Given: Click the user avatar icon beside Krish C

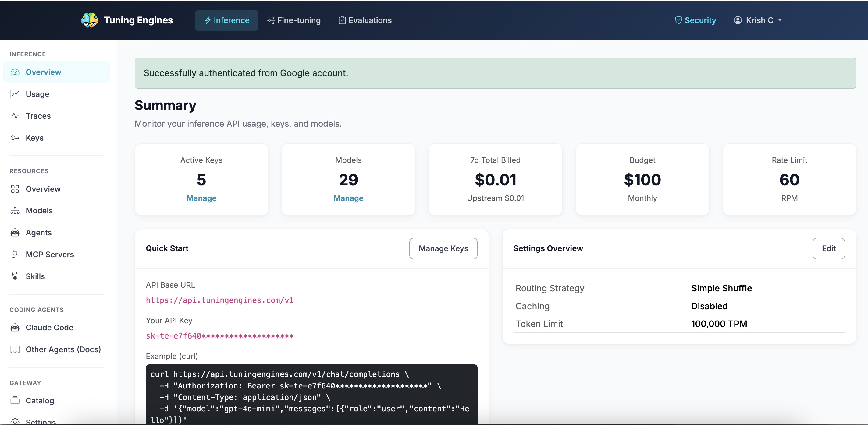Looking at the screenshot, I should coord(738,20).
